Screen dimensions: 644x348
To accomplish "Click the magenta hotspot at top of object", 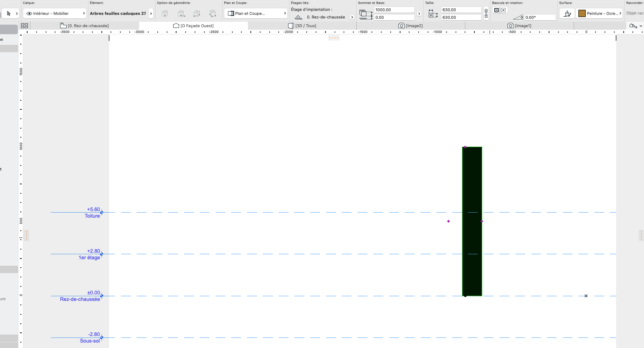I will click(465, 147).
